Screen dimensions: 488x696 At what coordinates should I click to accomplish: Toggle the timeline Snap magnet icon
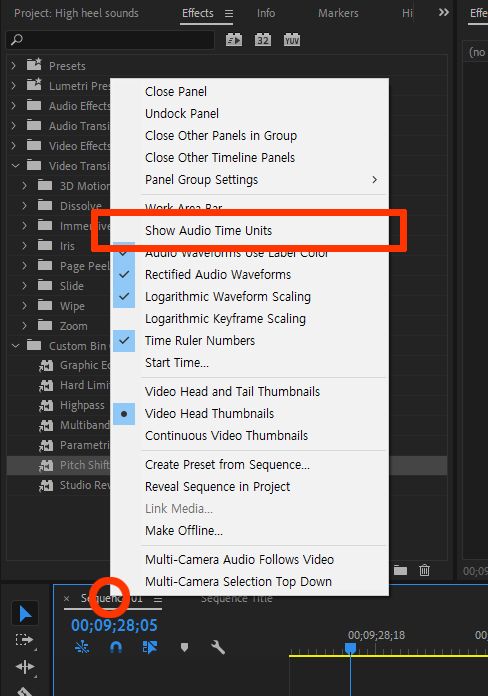point(116,648)
